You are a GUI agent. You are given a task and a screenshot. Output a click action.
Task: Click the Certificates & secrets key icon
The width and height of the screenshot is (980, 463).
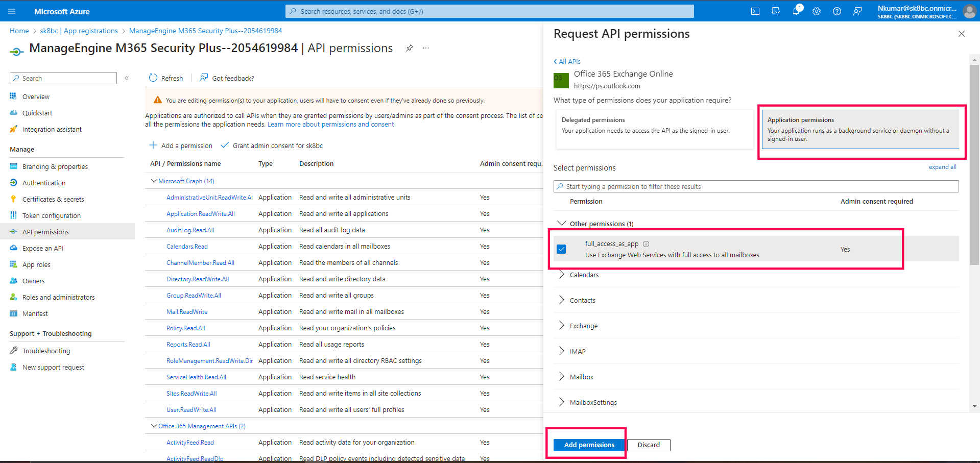pyautogui.click(x=13, y=199)
